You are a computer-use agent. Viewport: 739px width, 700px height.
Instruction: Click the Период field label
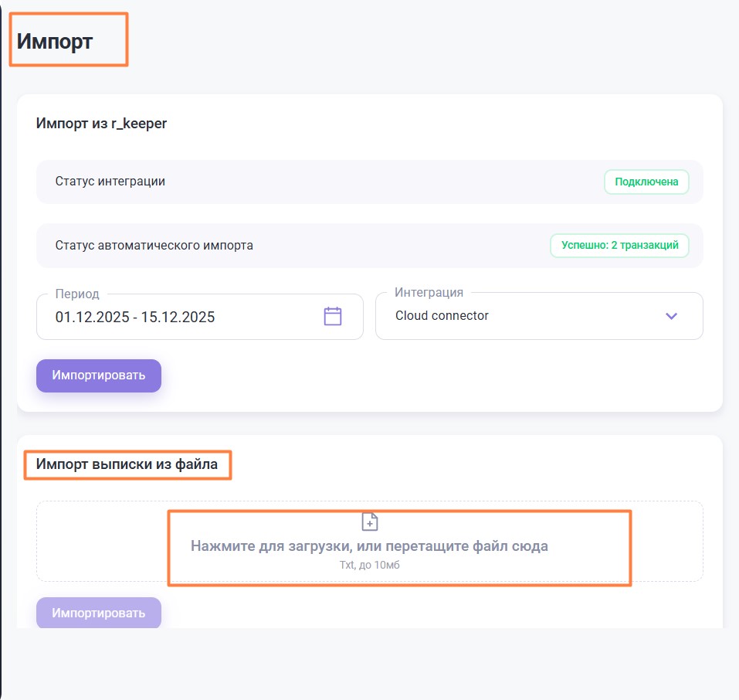coord(77,294)
